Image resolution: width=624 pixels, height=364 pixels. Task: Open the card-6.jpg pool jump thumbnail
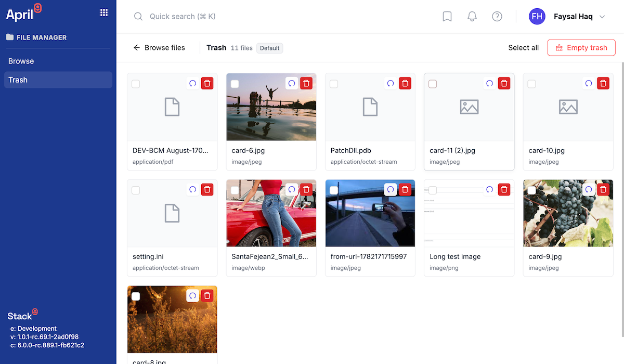[x=271, y=107]
